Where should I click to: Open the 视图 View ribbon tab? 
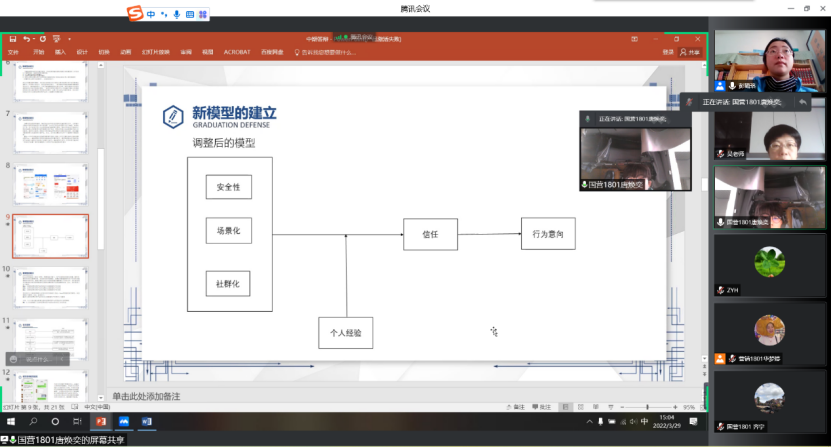coord(207,52)
